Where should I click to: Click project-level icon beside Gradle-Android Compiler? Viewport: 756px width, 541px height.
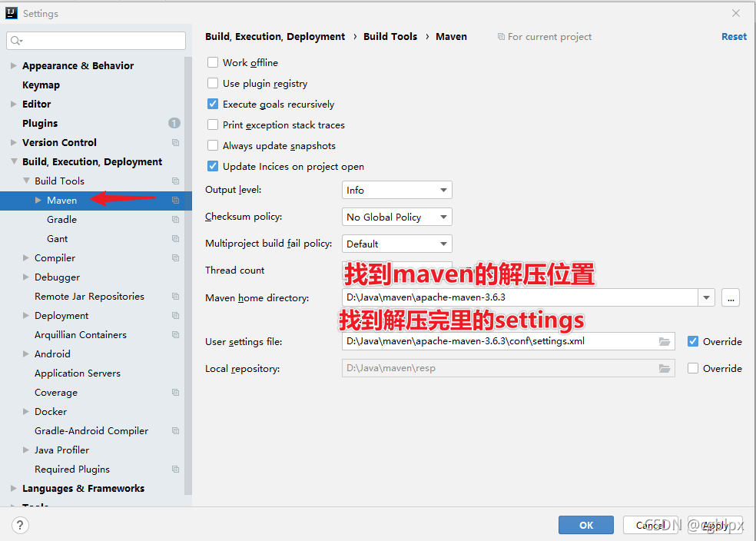[175, 431]
